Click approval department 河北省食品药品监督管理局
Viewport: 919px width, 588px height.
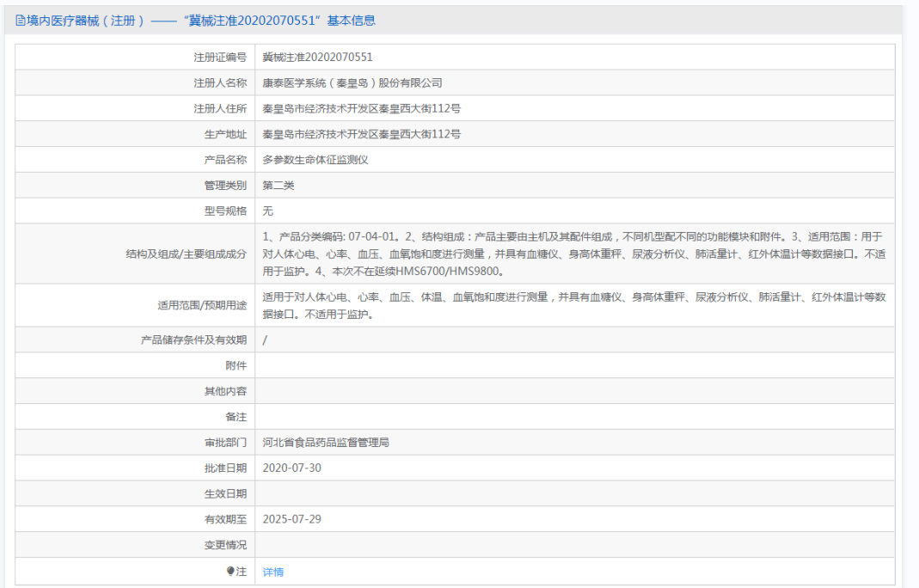pos(326,443)
